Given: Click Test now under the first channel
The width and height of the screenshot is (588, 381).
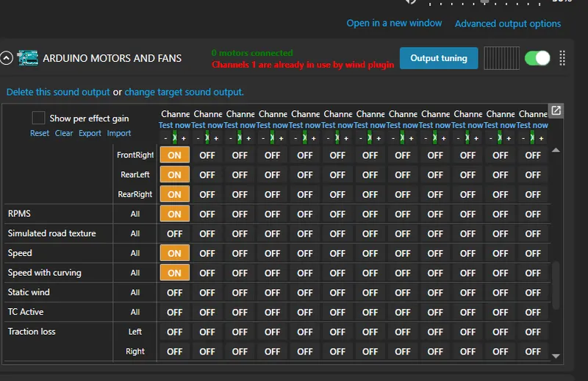Looking at the screenshot, I should [174, 125].
